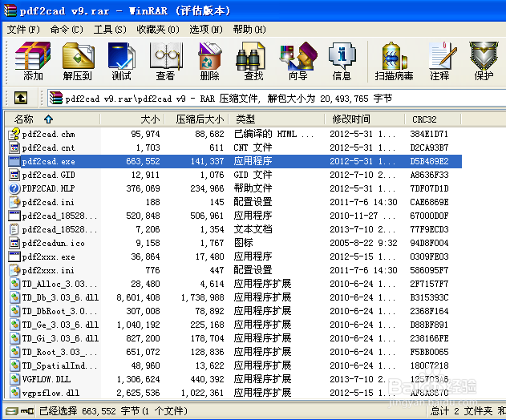
Task: Click the VGFLOW.DLL file icon
Action: [x=14, y=379]
